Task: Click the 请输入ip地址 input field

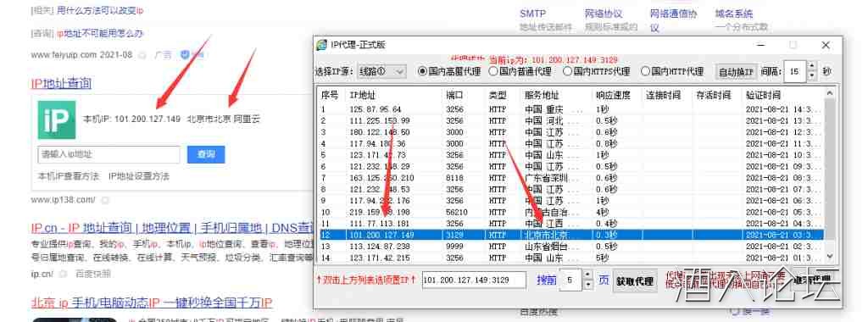Action: pos(109,154)
